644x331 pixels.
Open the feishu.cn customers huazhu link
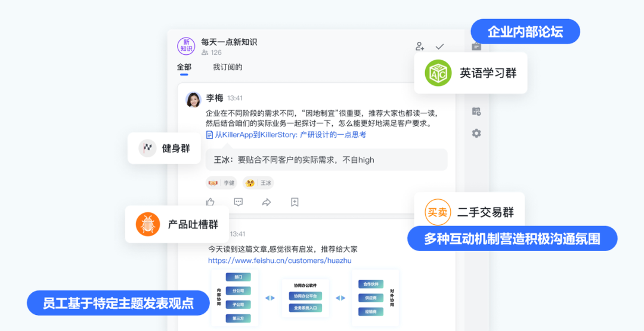[x=280, y=261]
